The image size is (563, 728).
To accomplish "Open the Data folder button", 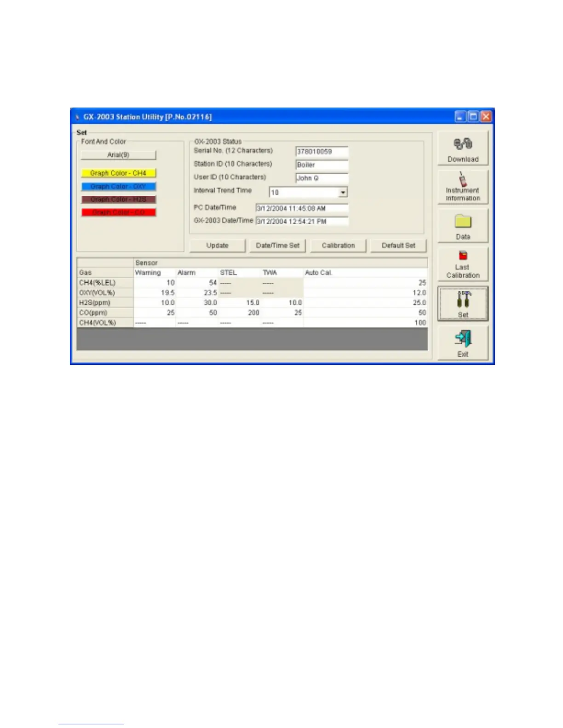I will click(463, 226).
